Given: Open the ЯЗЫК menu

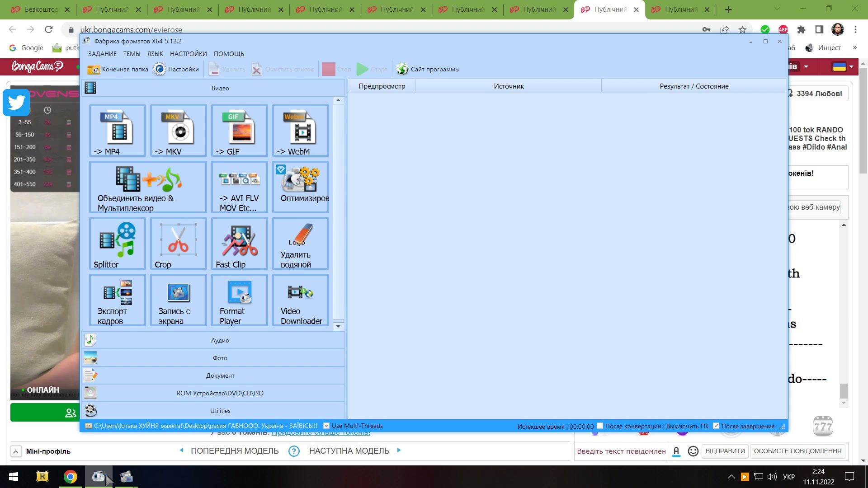Looking at the screenshot, I should [155, 54].
